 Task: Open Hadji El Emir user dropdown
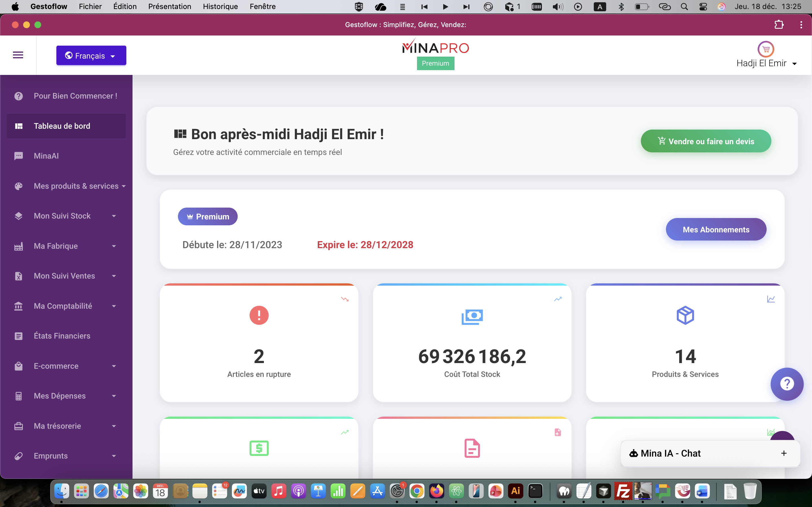tap(766, 63)
